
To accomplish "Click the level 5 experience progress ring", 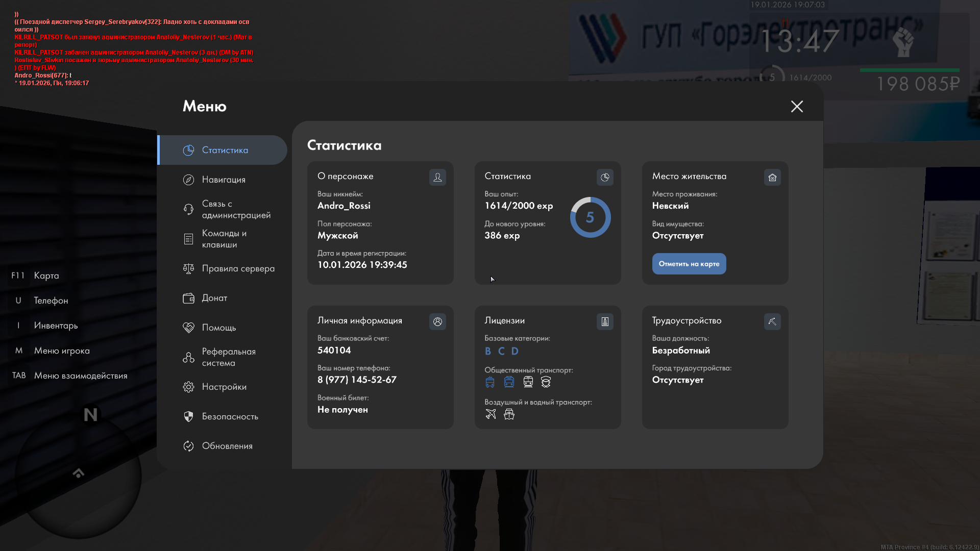I will click(590, 217).
